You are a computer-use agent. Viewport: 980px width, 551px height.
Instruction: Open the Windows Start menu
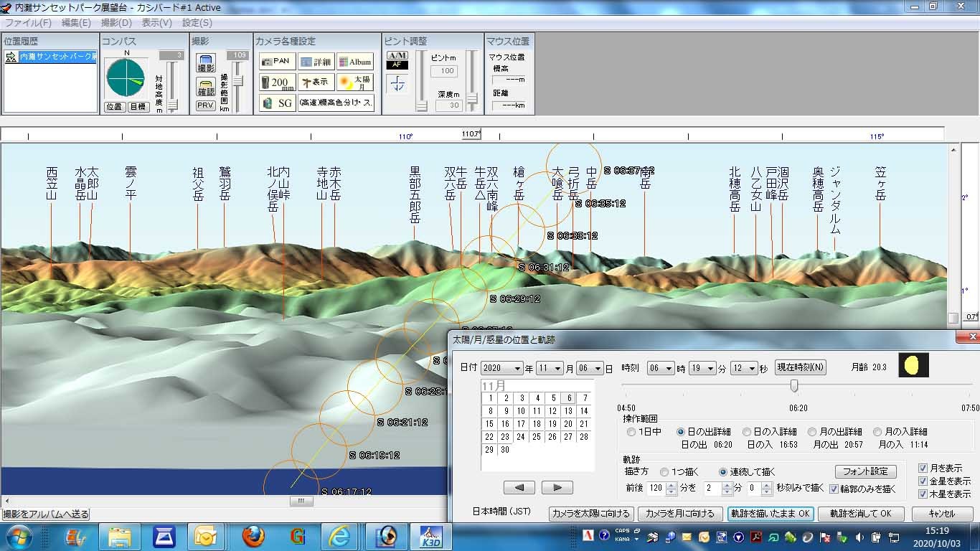coord(18,537)
